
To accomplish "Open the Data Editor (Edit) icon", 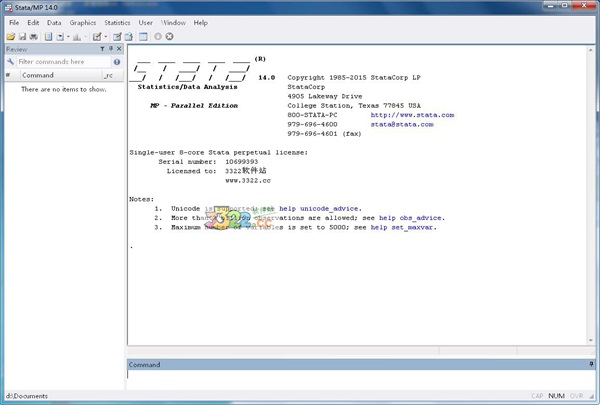I will pyautogui.click(x=117, y=37).
